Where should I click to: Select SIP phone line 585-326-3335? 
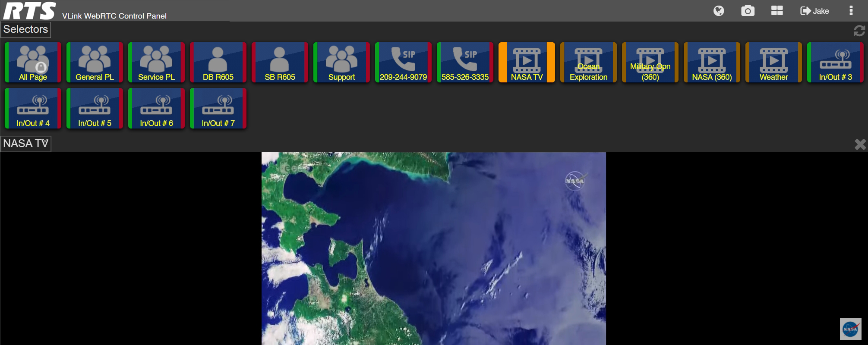click(x=465, y=62)
